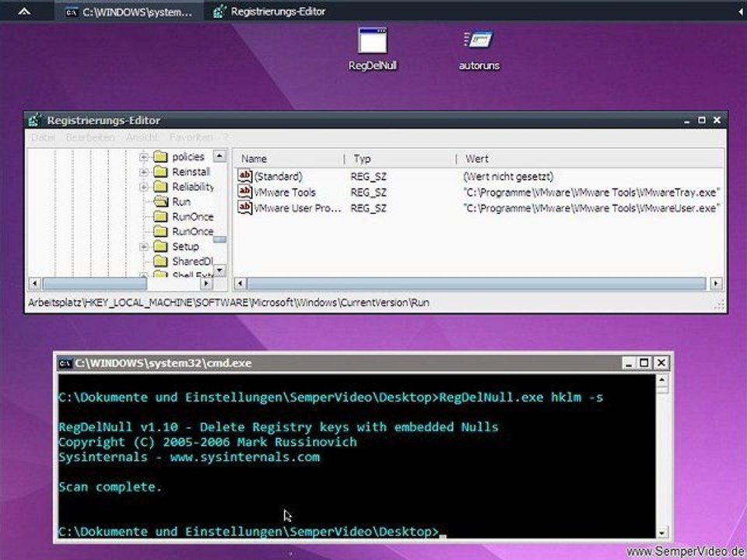Expand the Setup tree node

[x=143, y=247]
